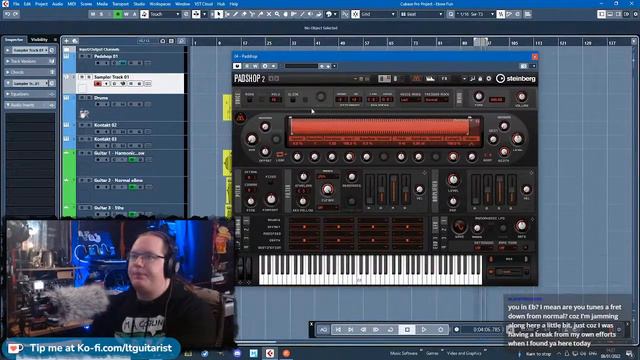Click the Ko-fi tip banner
The width and height of the screenshot is (640, 360).
(90, 348)
